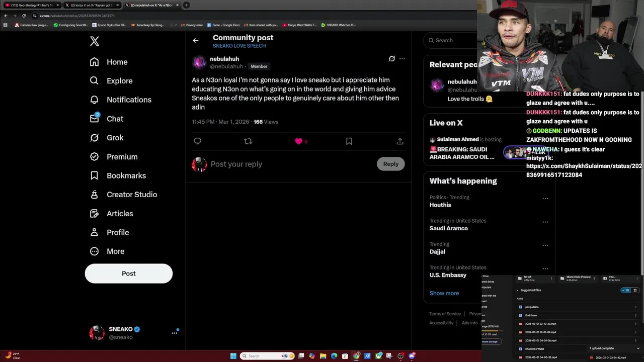Open options for the Houthis trend
Screen dimensions: 644x362
pos(545,199)
